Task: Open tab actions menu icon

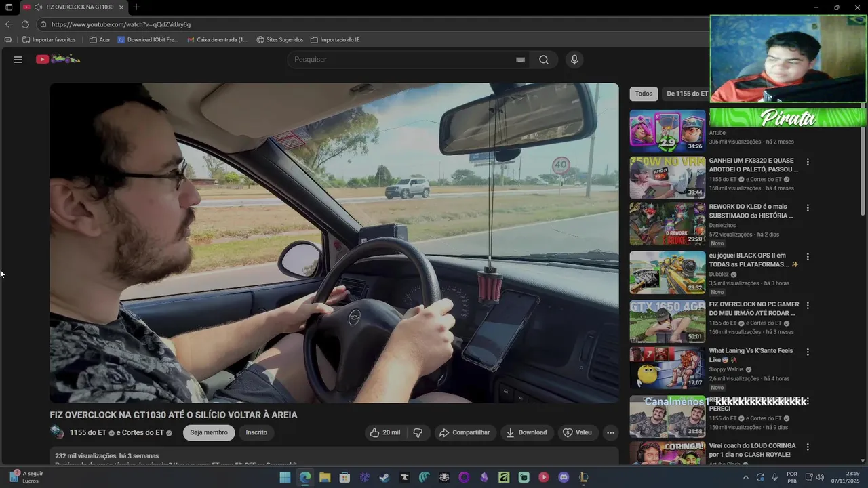Action: [9, 7]
